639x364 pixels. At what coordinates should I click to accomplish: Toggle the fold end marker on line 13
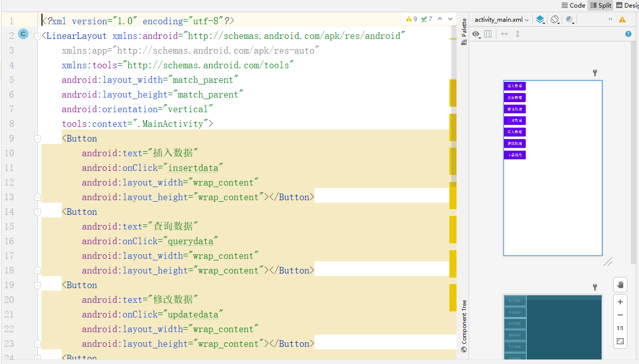click(x=37, y=197)
